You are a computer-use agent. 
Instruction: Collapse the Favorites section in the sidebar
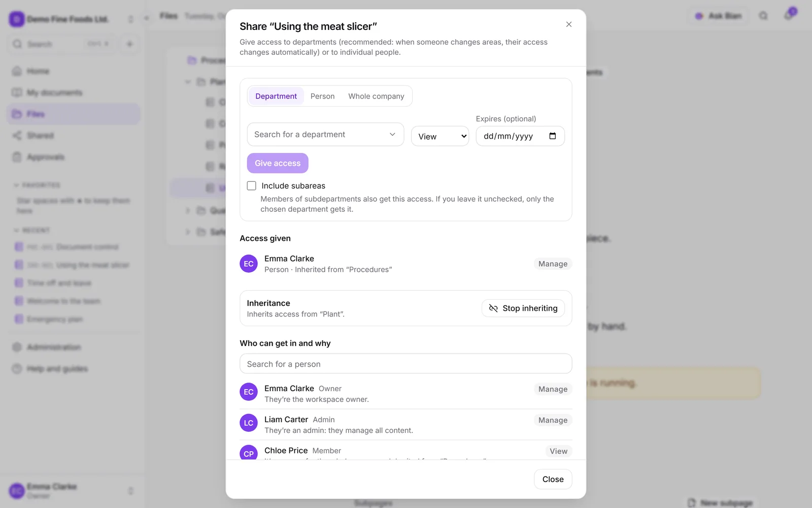click(37, 185)
